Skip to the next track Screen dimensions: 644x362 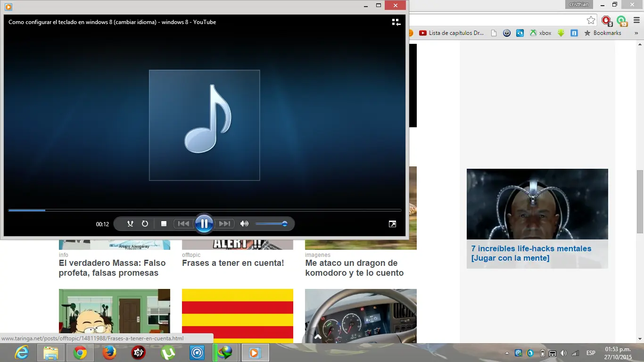[x=225, y=224]
